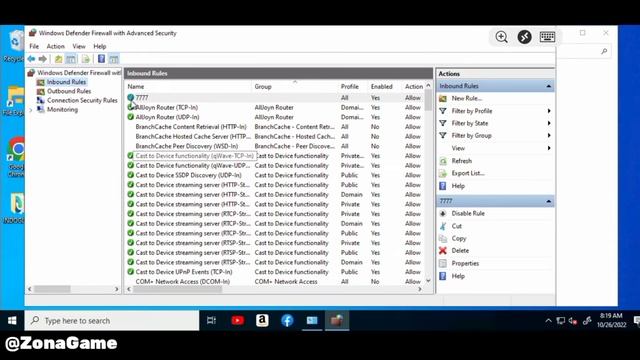Click the Export List toolbar icon
This screenshot has height=360, width=640.
[x=85, y=59]
